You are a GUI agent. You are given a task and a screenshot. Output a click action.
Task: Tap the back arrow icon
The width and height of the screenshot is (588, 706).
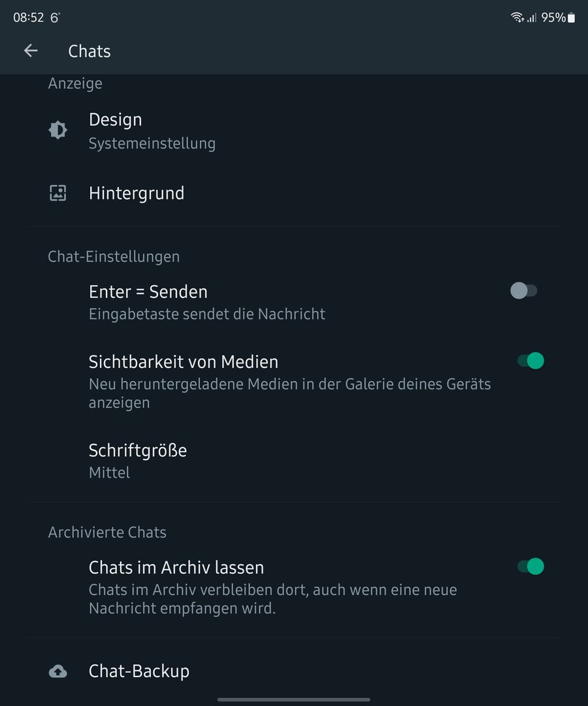[31, 51]
